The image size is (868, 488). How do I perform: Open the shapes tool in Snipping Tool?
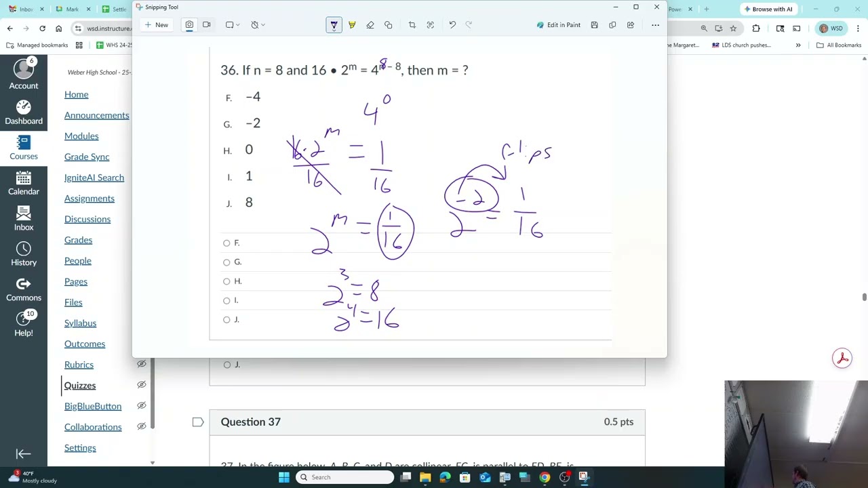(x=389, y=25)
